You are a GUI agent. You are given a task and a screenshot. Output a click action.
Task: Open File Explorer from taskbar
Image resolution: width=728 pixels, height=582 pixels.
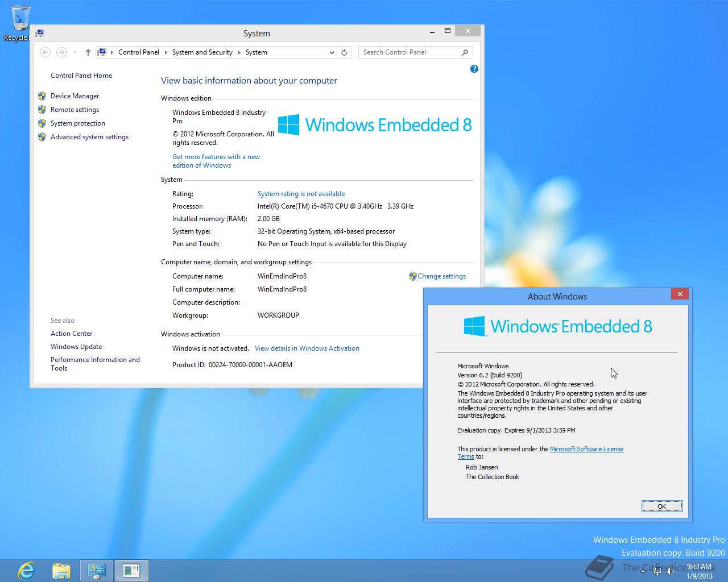[61, 570]
